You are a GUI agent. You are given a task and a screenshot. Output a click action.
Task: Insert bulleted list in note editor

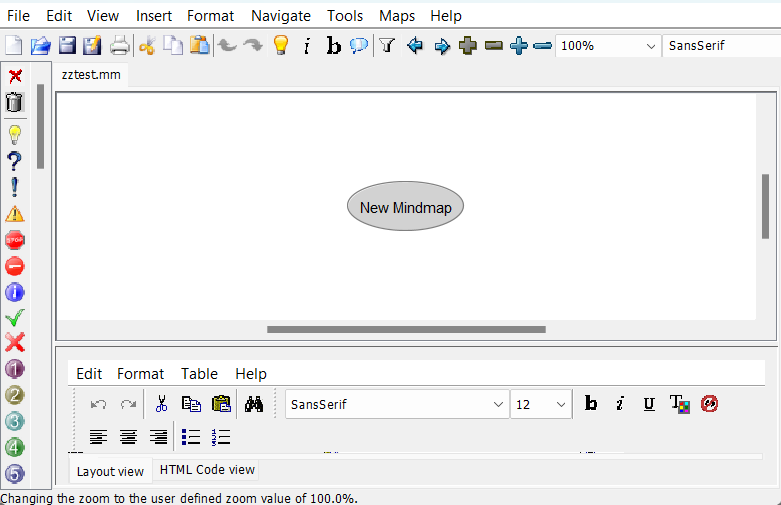191,437
